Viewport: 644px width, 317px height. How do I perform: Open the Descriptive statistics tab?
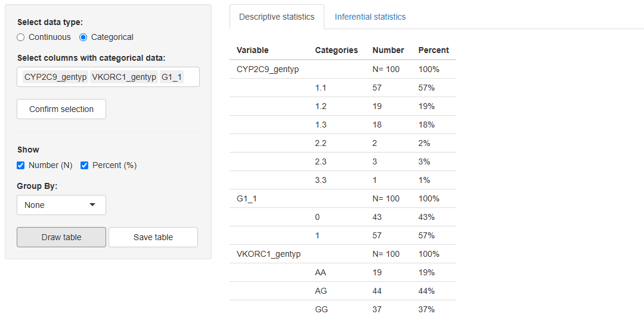[x=277, y=17]
